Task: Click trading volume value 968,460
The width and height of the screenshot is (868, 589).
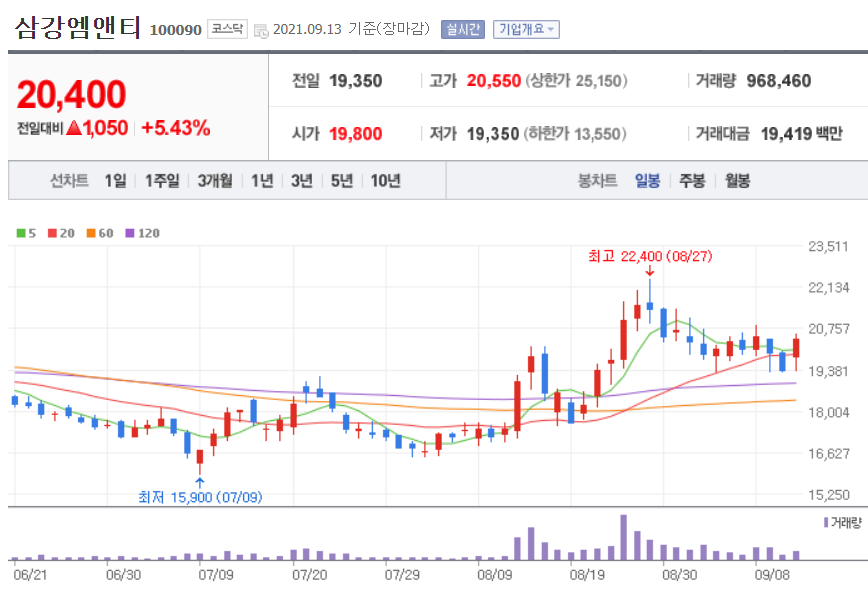Action: [779, 81]
